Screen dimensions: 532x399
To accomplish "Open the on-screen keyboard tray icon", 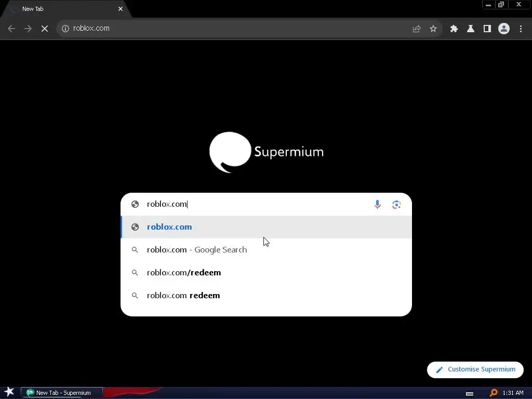I will click(470, 393).
